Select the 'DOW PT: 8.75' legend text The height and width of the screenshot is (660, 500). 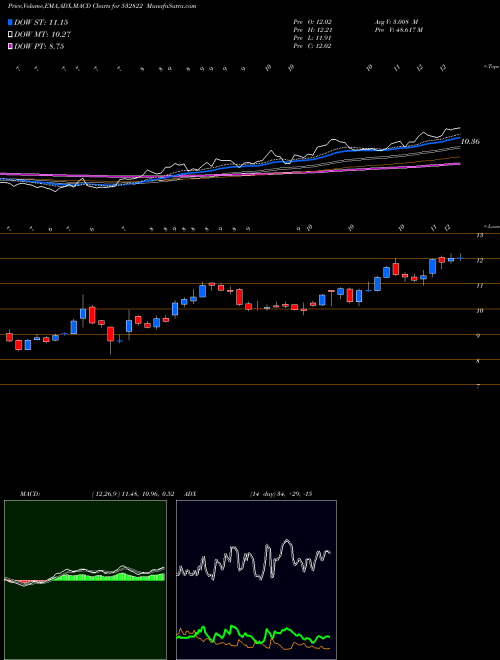click(39, 47)
